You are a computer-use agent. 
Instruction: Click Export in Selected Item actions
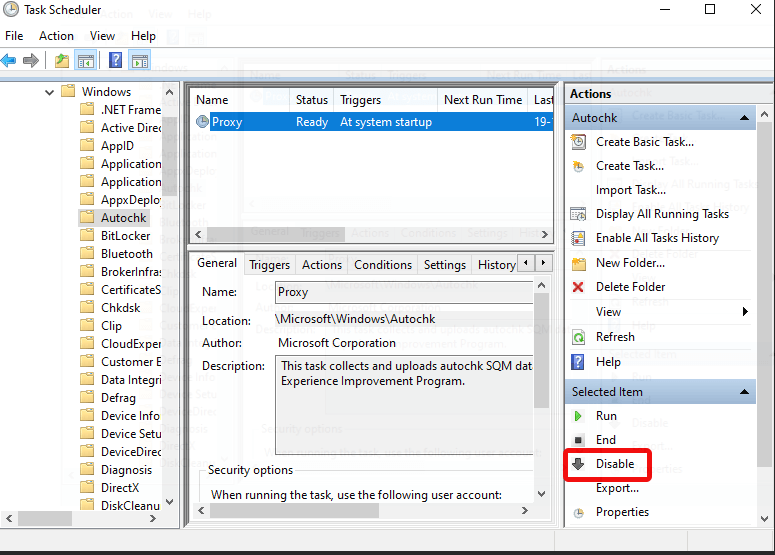(617, 488)
